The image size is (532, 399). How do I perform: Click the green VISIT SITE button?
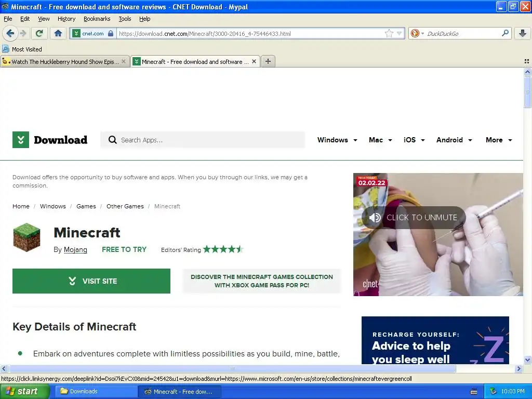point(91,281)
